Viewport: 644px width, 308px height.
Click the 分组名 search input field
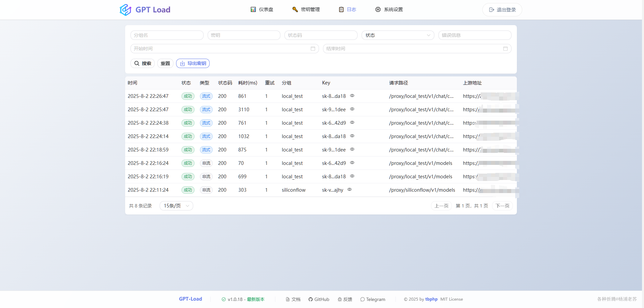167,35
